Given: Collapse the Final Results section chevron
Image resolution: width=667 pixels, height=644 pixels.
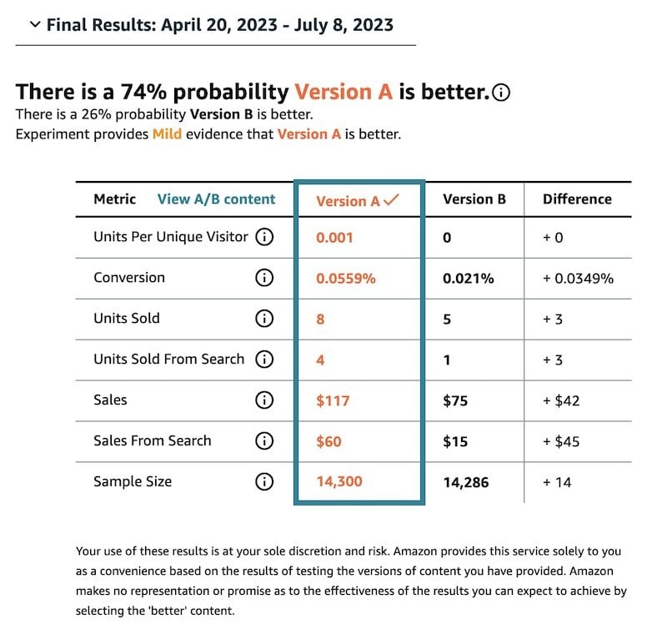Looking at the screenshot, I should (35, 25).
